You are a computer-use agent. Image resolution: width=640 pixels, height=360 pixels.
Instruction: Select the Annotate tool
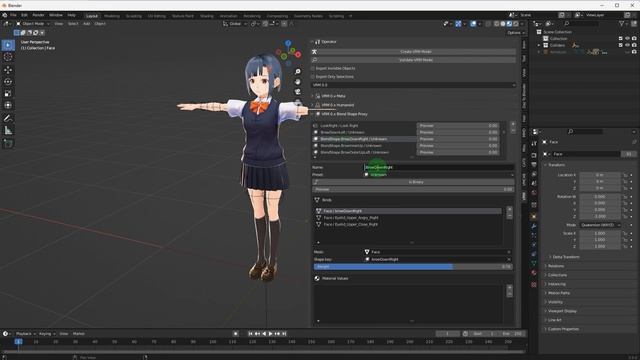point(8,118)
